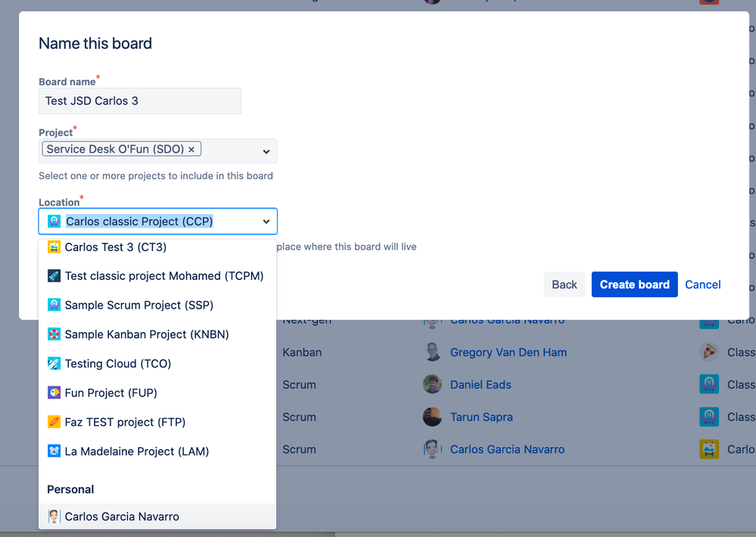Select the Carlos Test 3 project icon
The image size is (756, 537).
[x=53, y=247]
